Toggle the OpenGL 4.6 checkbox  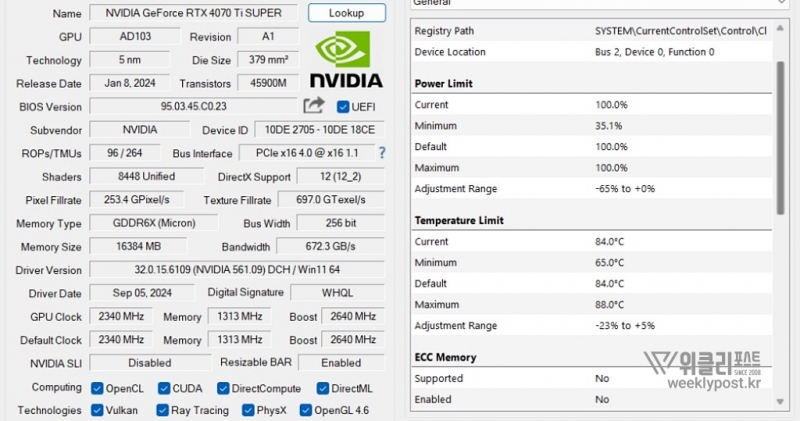pyautogui.click(x=304, y=410)
